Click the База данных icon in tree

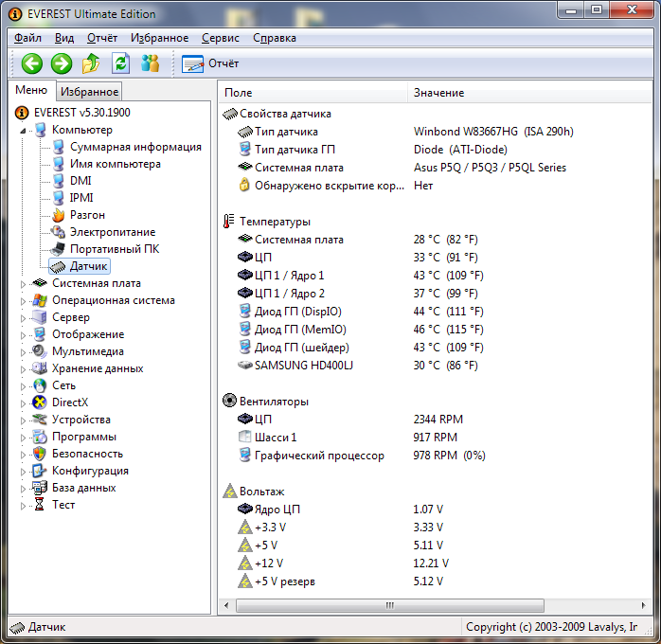(x=40, y=488)
